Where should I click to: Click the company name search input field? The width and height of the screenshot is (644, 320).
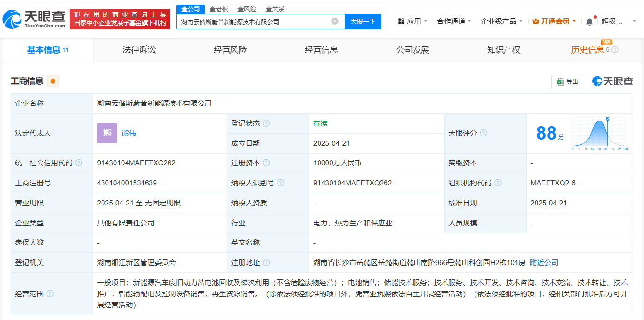click(x=254, y=21)
